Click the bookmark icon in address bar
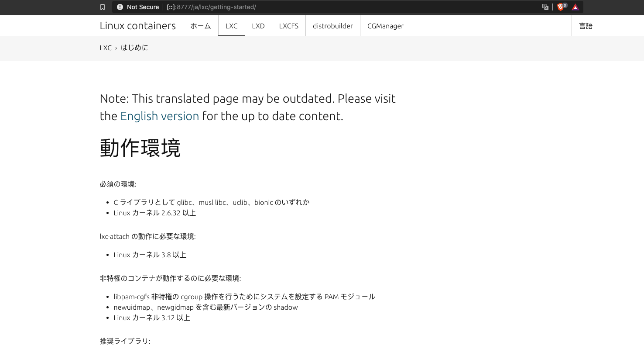The height and width of the screenshot is (356, 644). pyautogui.click(x=103, y=7)
